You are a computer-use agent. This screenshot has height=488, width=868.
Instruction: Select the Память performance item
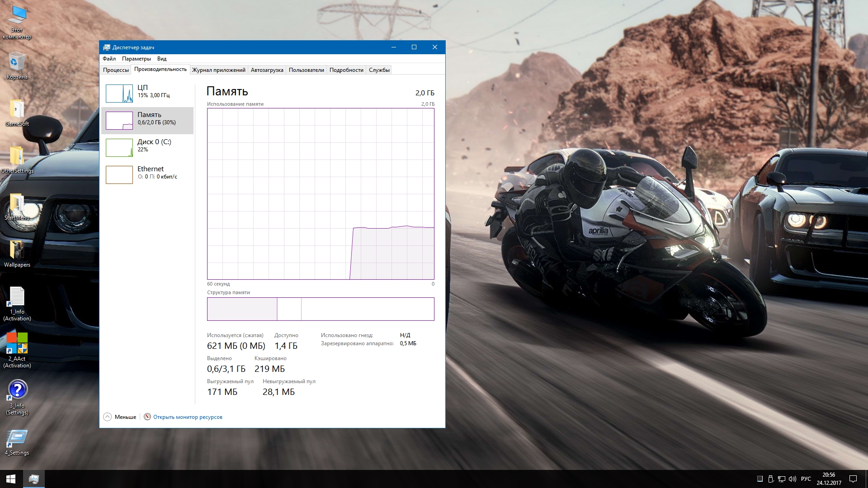point(147,121)
